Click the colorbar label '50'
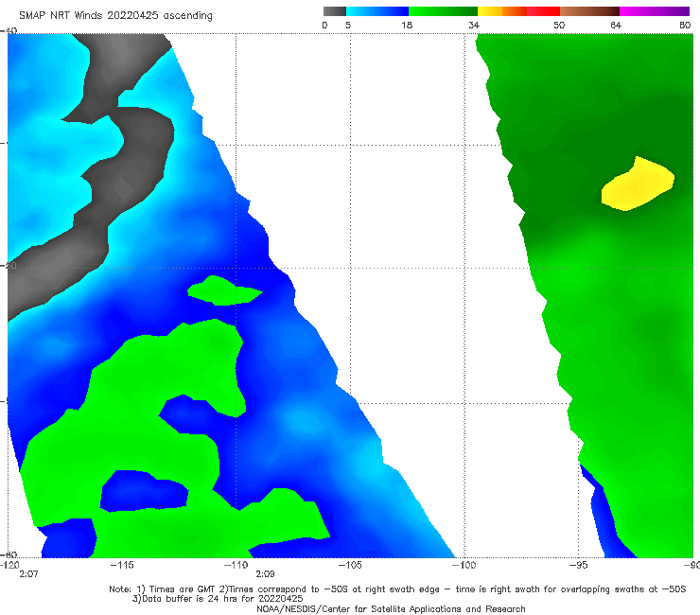The image size is (700, 615). 559,25
